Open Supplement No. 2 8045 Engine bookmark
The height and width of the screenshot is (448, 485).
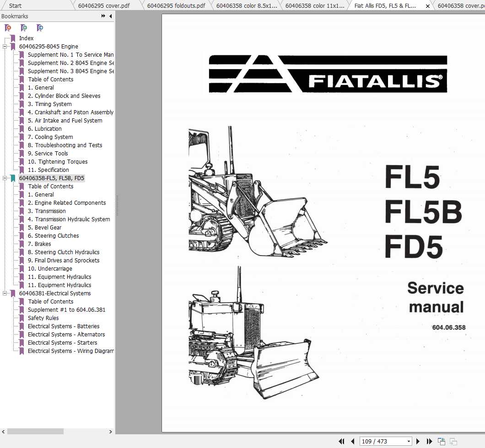coord(71,63)
